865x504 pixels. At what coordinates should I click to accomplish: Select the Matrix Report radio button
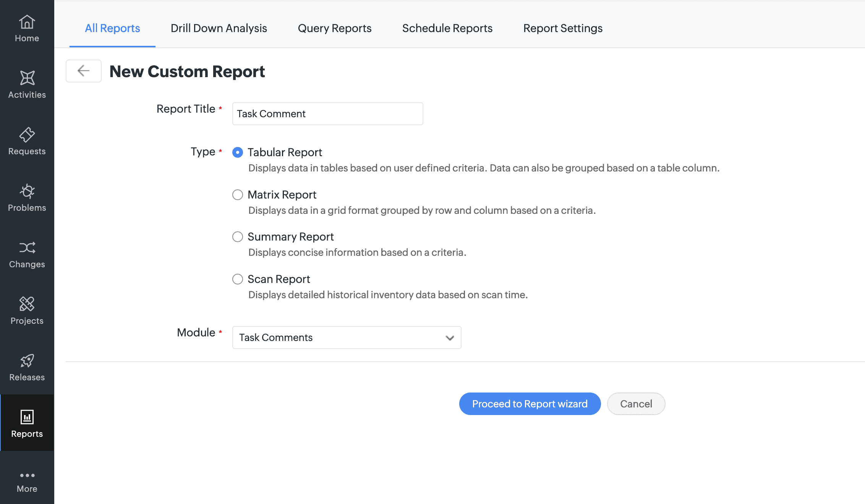tap(238, 194)
